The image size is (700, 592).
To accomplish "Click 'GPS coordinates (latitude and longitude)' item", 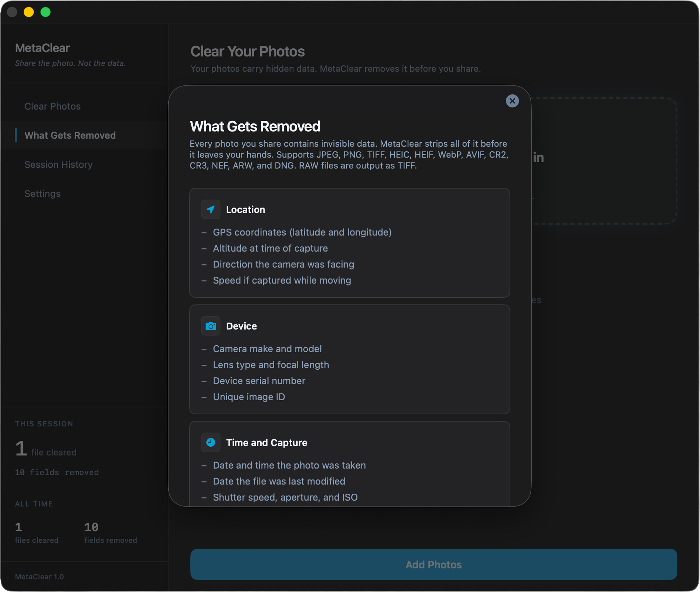I will coord(302,232).
